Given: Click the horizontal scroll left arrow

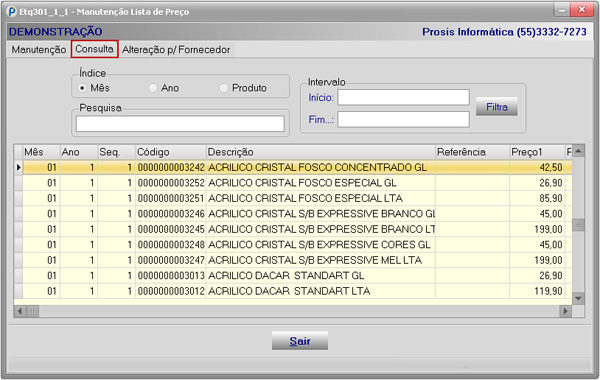Looking at the screenshot, I should [x=20, y=311].
